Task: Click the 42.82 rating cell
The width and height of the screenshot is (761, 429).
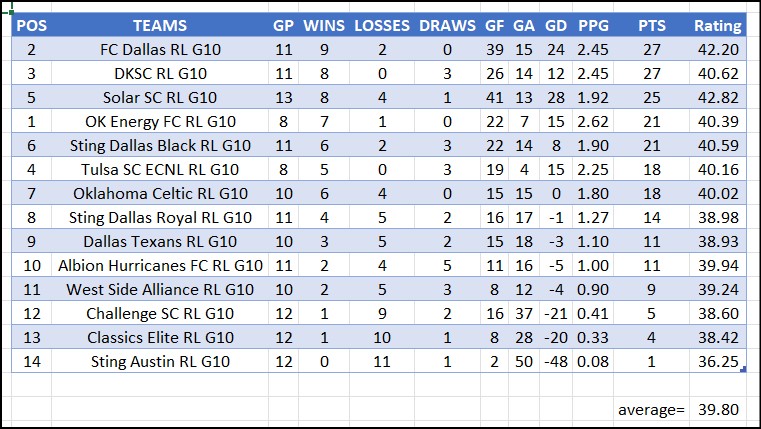Action: pyautogui.click(x=718, y=97)
